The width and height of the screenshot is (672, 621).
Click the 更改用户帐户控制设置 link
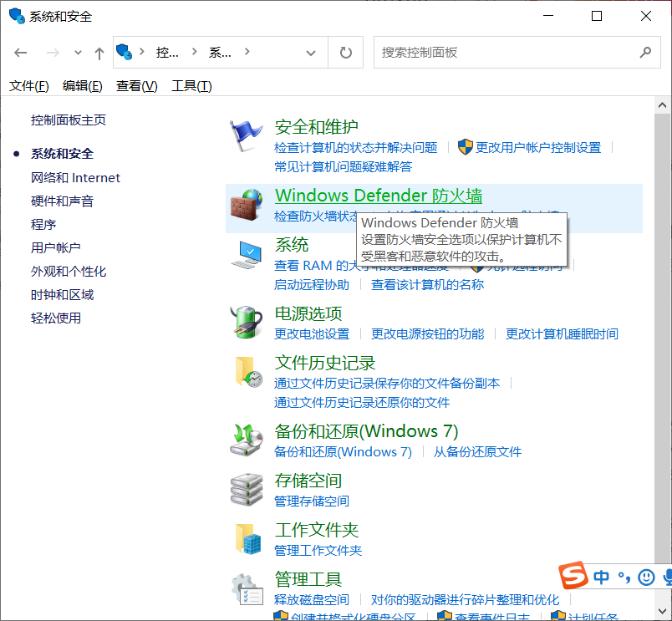tap(539, 147)
